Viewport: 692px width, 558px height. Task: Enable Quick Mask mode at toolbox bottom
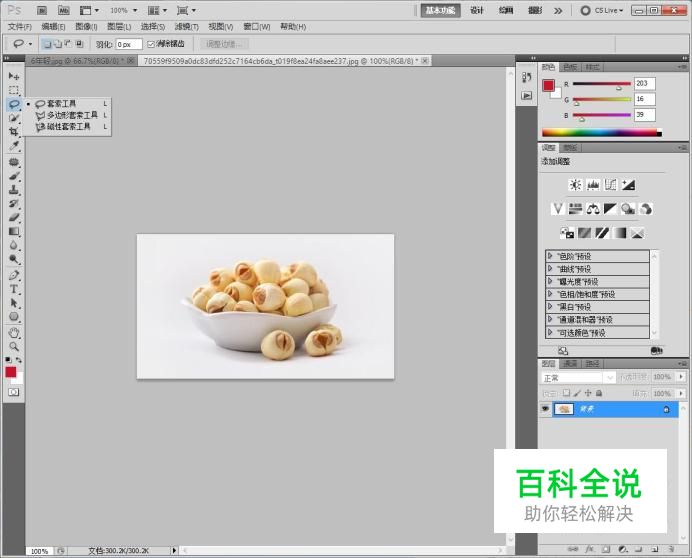(14, 393)
